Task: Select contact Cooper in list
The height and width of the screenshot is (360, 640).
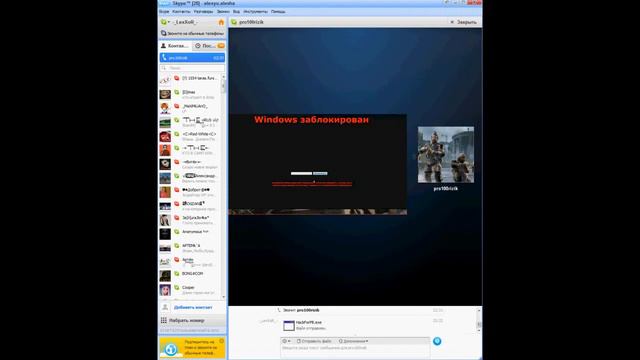Action: pyautogui.click(x=190, y=290)
